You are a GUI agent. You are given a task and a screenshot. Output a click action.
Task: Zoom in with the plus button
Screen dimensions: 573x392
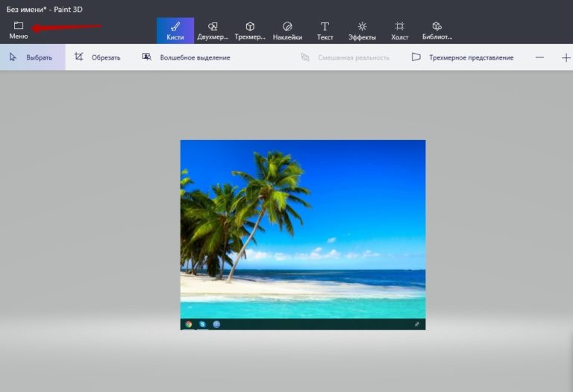tap(566, 57)
